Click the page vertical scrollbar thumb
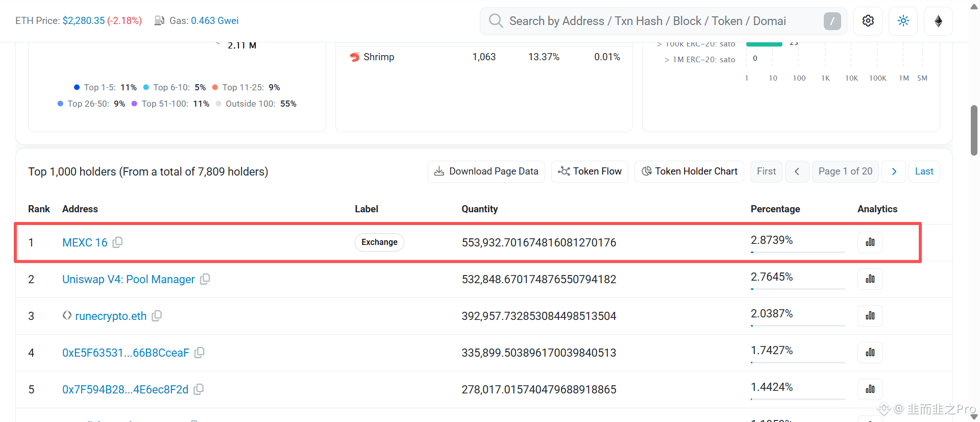980x422 pixels. point(974,130)
